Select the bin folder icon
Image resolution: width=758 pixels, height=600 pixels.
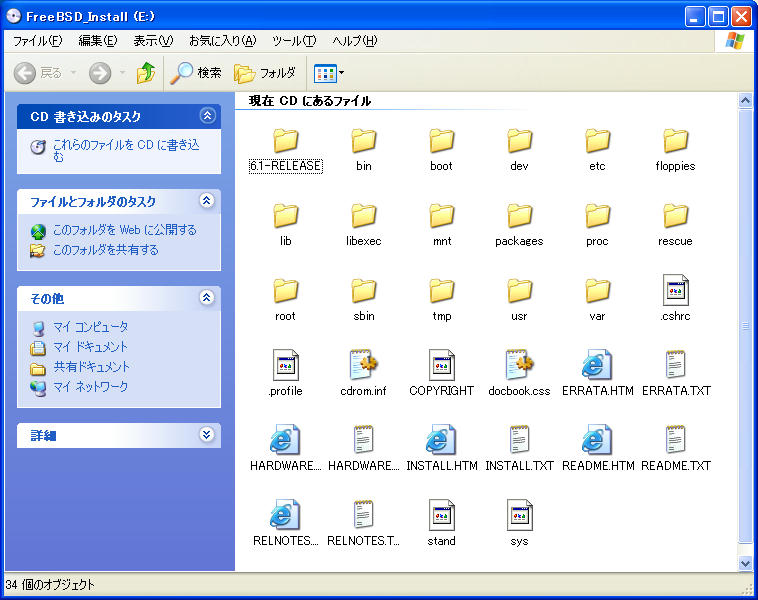pyautogui.click(x=364, y=141)
